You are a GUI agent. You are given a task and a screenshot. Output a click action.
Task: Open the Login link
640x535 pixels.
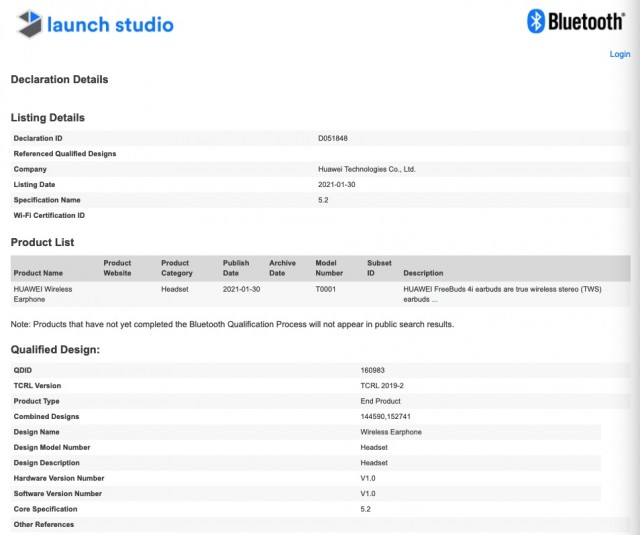[x=620, y=54]
